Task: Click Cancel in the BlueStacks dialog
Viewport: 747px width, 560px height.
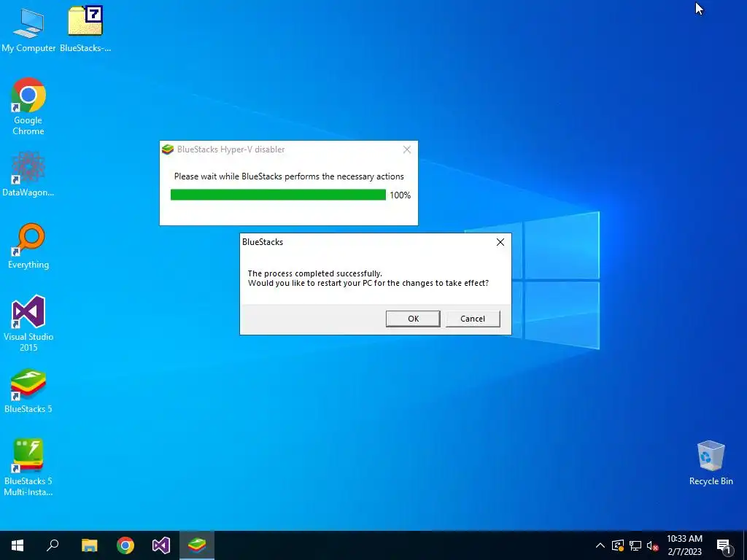Action: (473, 319)
